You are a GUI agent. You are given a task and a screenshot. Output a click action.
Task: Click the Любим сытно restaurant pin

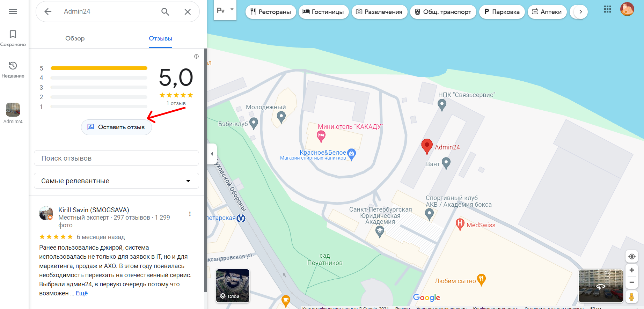coord(481,280)
